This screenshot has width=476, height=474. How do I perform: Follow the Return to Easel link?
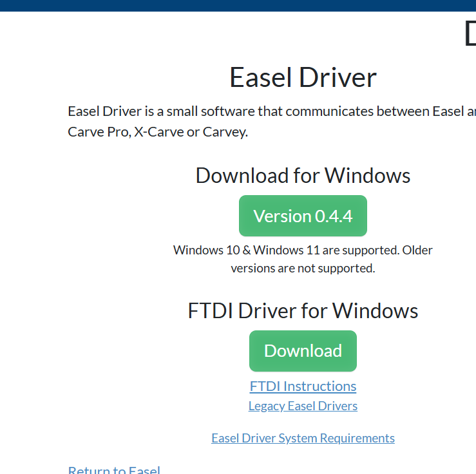(x=114, y=470)
